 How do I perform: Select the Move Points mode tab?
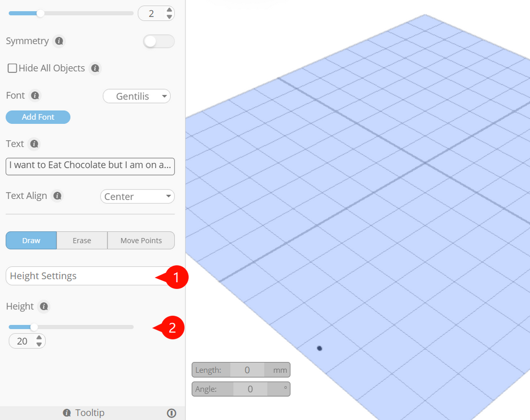coord(141,240)
